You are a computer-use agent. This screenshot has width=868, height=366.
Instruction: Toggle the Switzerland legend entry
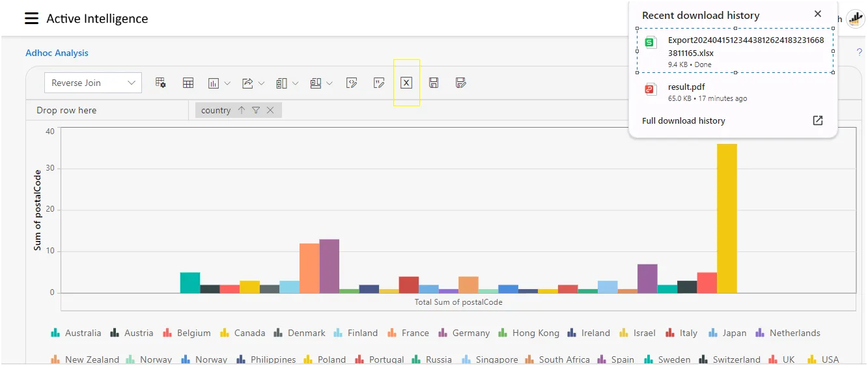(x=729, y=359)
